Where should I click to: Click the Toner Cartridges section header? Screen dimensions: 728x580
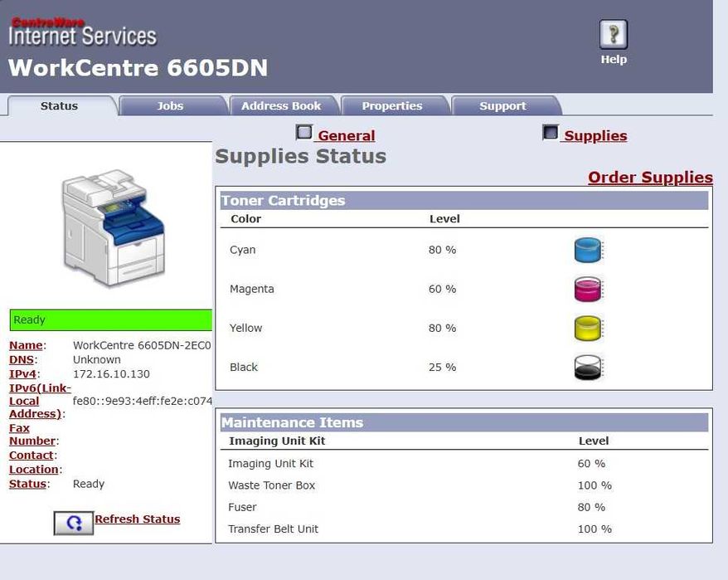(x=464, y=200)
